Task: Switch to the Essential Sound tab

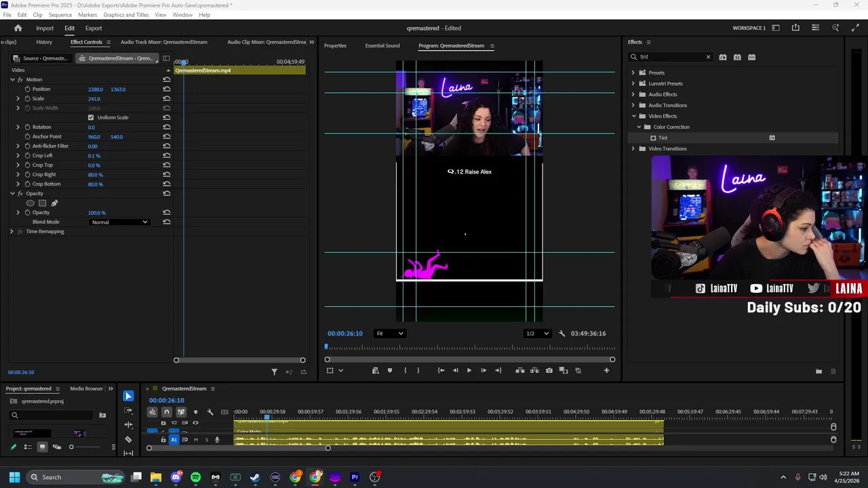Action: tap(382, 45)
